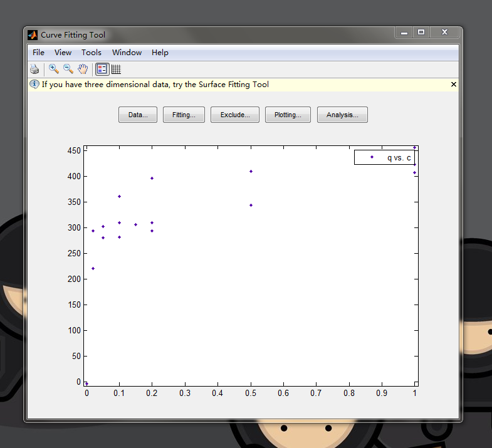Open the File menu

tap(38, 53)
